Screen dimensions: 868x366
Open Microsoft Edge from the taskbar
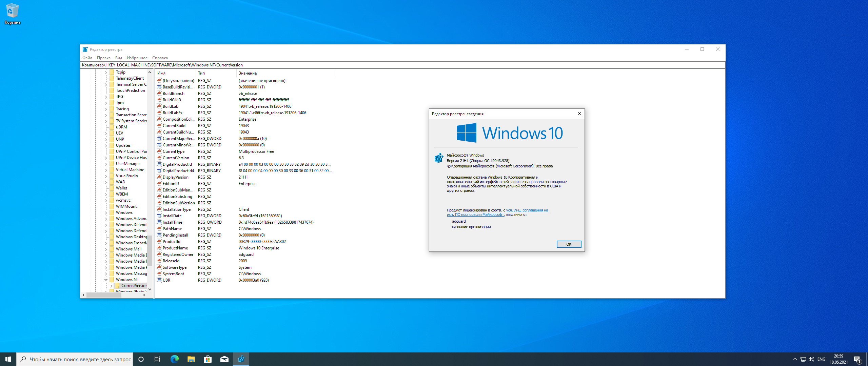coord(174,359)
